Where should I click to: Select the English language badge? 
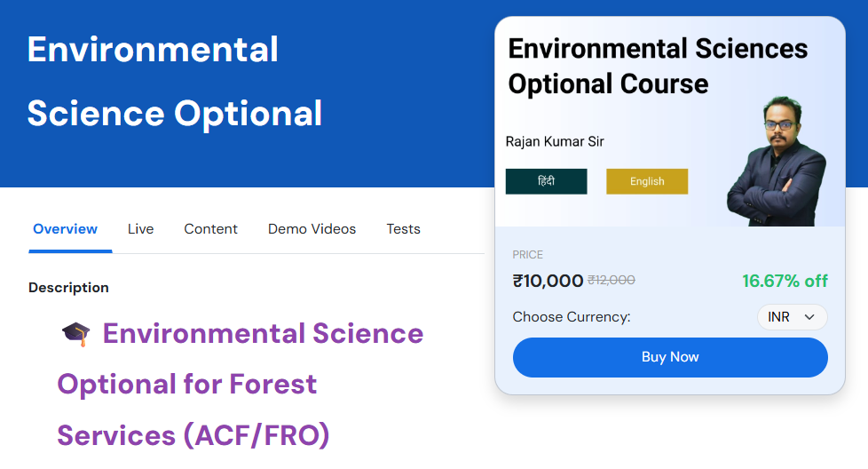(647, 181)
